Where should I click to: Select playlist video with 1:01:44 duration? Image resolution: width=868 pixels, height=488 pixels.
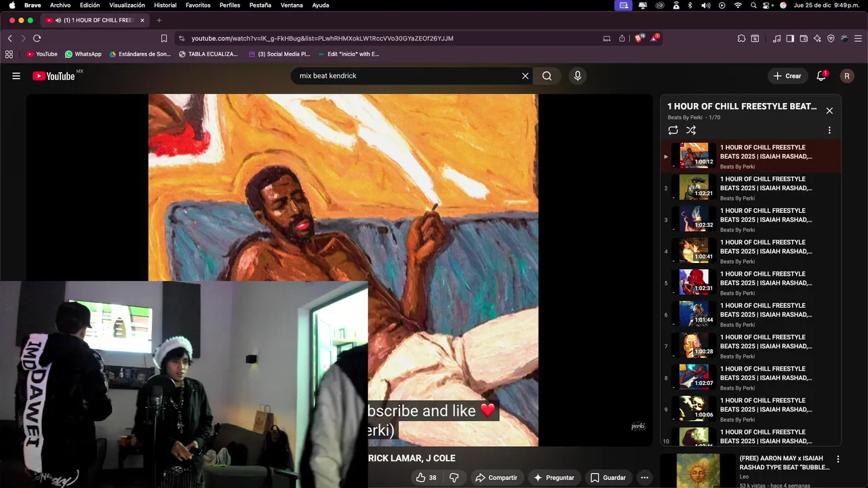point(751,314)
